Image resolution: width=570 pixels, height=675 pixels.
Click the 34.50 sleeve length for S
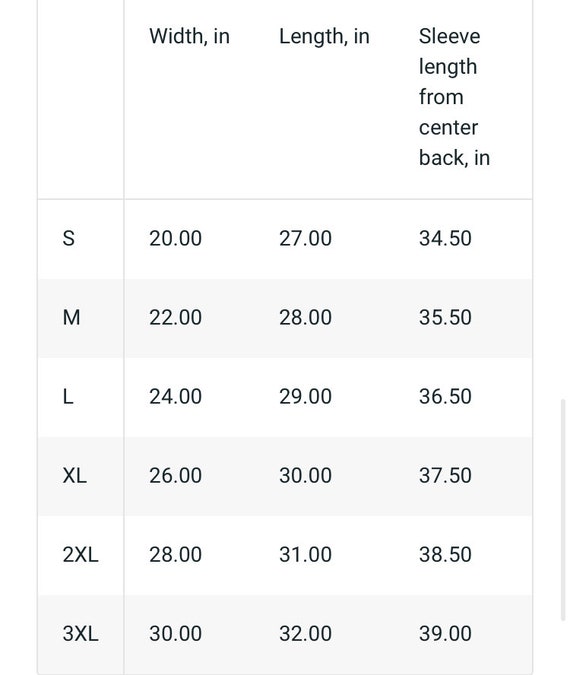(x=445, y=238)
